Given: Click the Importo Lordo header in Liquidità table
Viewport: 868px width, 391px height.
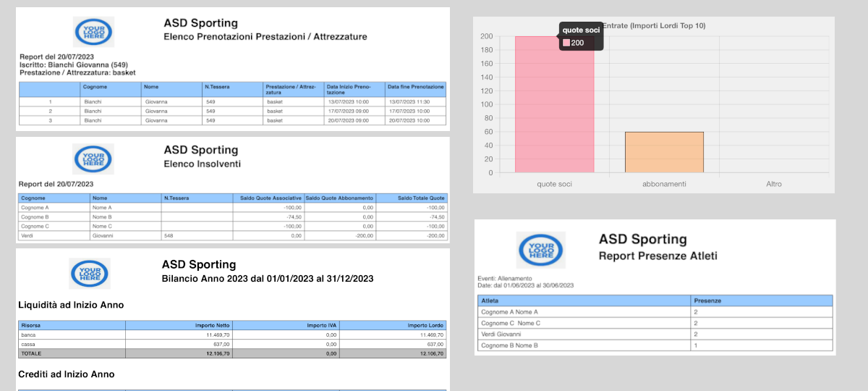Looking at the screenshot, I should click(425, 326).
